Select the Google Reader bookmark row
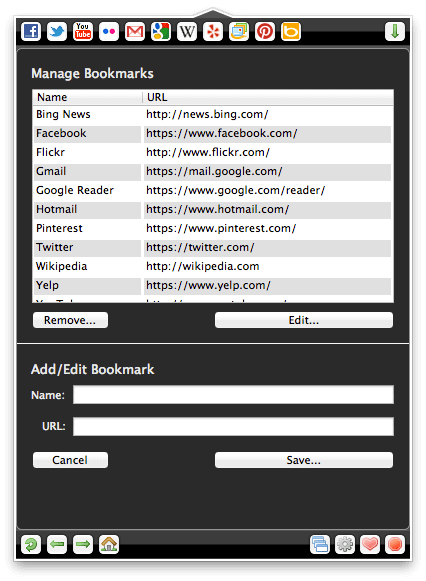 pos(212,190)
